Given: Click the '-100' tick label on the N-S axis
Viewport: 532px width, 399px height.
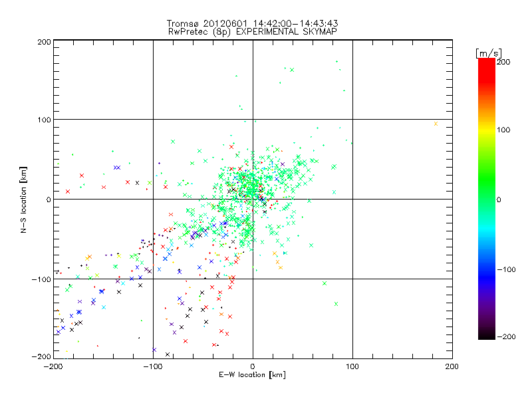Looking at the screenshot, I should click(x=41, y=279).
